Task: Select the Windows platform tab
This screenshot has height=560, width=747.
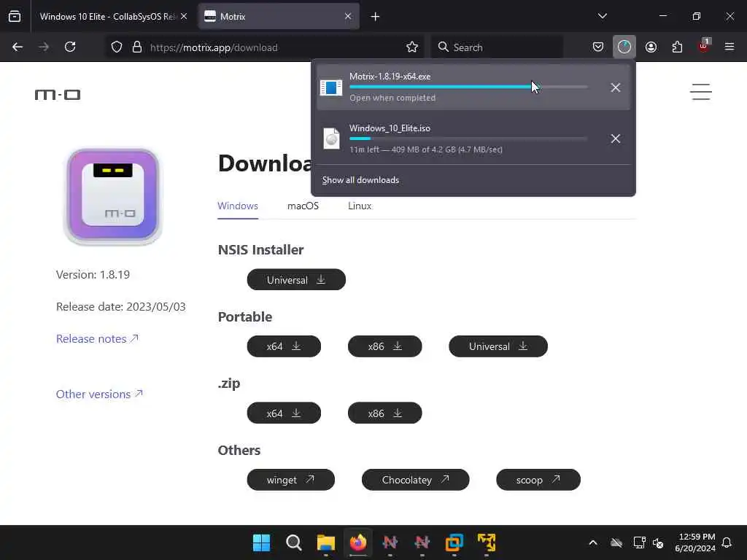Action: coord(238,206)
